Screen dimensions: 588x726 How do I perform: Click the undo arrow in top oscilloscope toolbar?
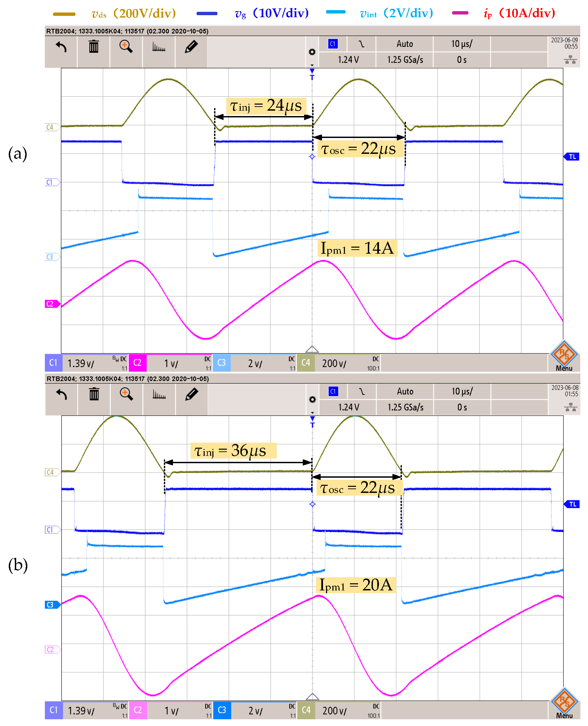61,47
